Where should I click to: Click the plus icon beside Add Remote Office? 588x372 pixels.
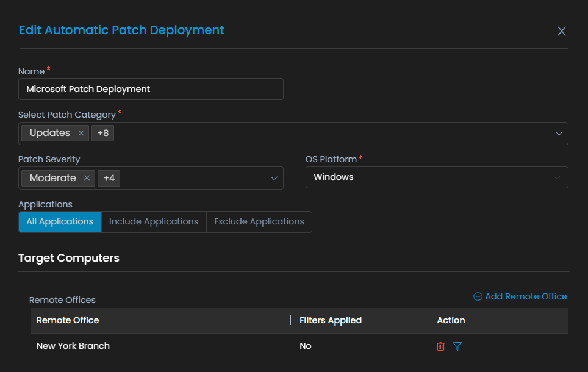coord(478,296)
